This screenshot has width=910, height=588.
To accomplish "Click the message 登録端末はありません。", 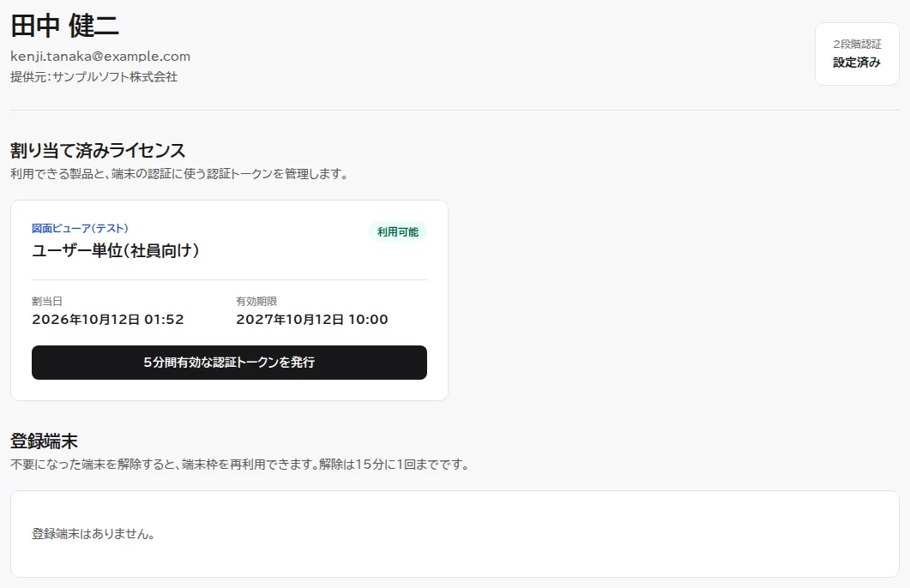I will coord(93,534).
